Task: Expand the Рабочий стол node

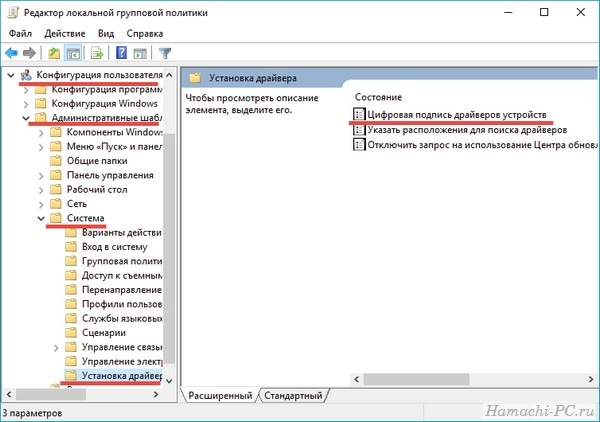Action: (x=41, y=190)
